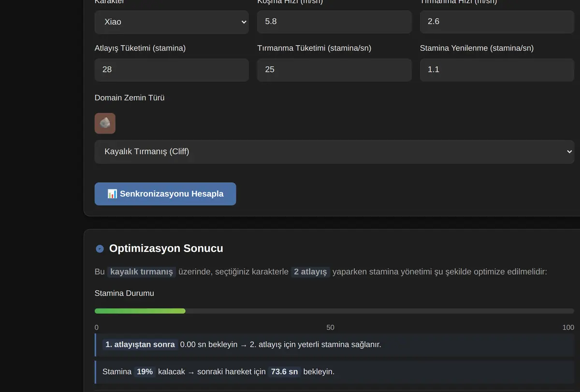Click the rock terrain thumbnail icon
This screenshot has width=580, height=392.
click(x=105, y=123)
